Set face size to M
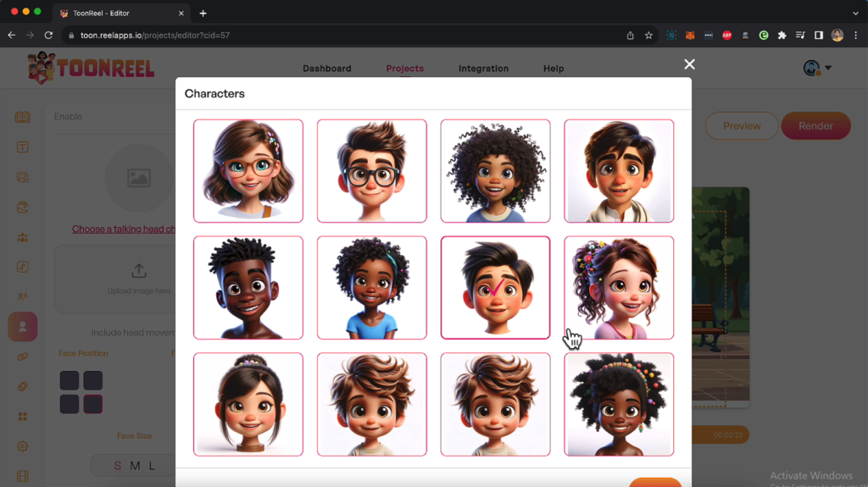 (135, 466)
